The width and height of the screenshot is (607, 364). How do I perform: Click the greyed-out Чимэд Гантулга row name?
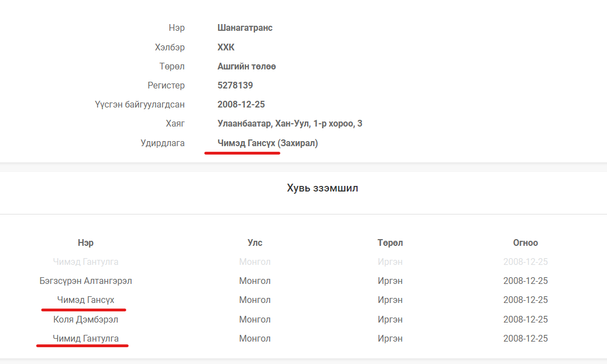pyautogui.click(x=86, y=262)
